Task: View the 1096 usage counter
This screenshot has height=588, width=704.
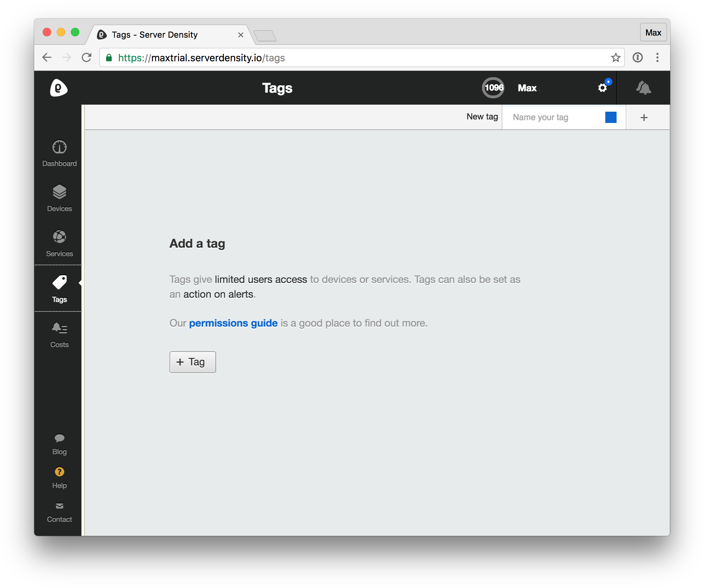Action: tap(493, 88)
